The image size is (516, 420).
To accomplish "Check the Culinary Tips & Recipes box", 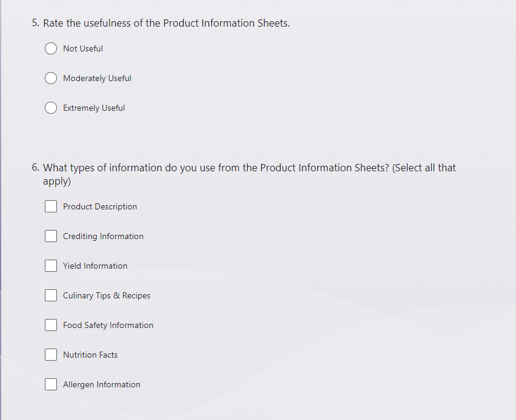I will tap(51, 295).
